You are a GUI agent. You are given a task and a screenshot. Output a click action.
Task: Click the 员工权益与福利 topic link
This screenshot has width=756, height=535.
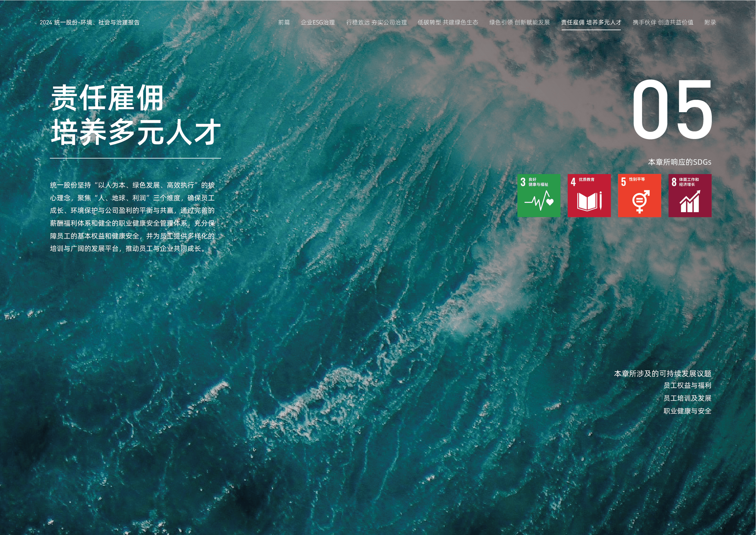687,385
